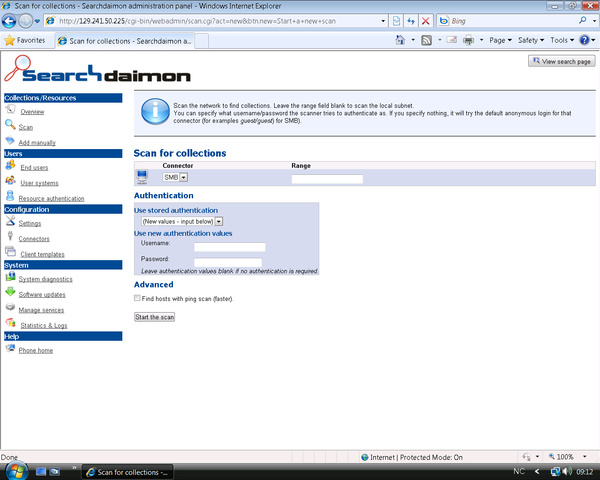Click the Software updates green arrow icon
The width and height of the screenshot is (600, 480).
point(10,292)
